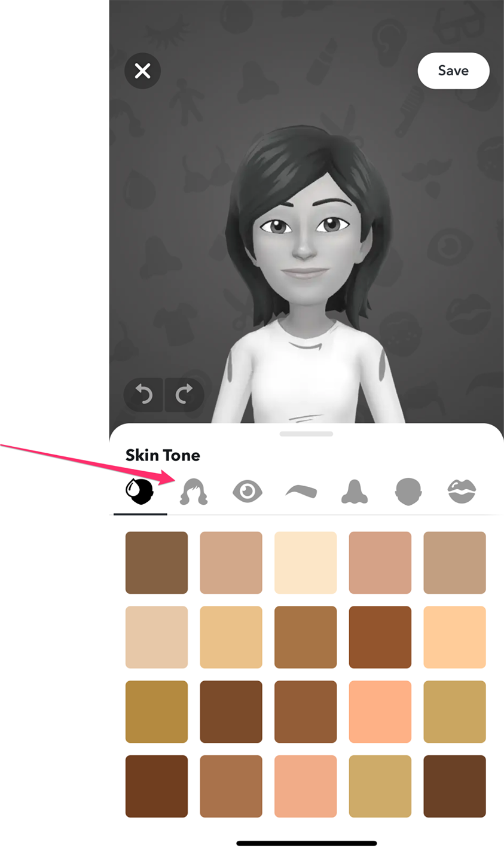504x854 pixels.
Task: Undo the last avatar change
Action: click(144, 395)
